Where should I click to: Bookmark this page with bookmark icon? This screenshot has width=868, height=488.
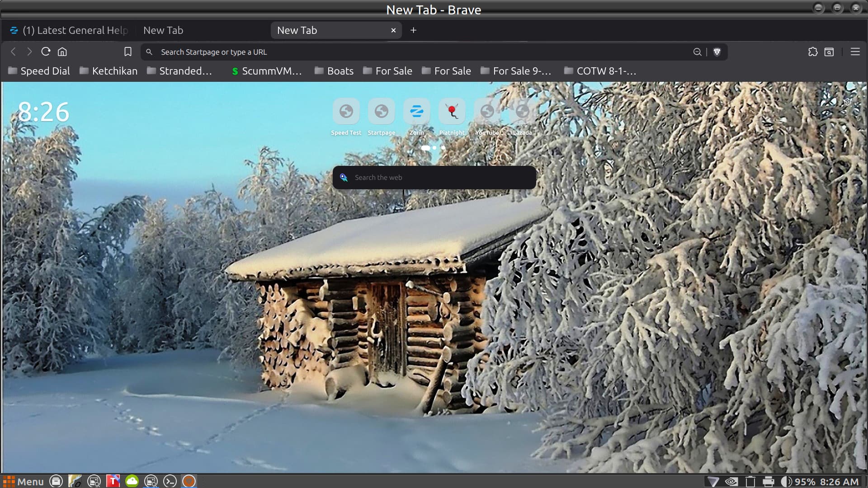pos(128,52)
